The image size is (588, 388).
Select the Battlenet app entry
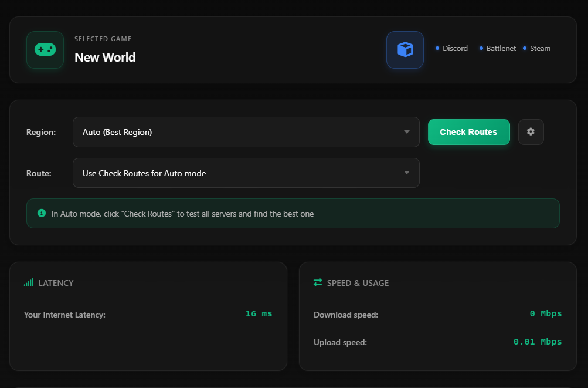498,49
